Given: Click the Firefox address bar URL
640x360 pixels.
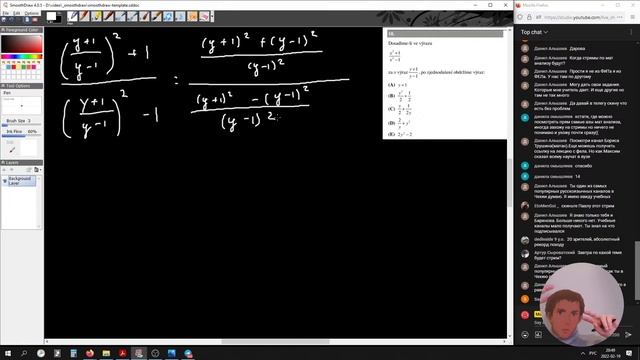Looking at the screenshot, I should coord(579,17).
